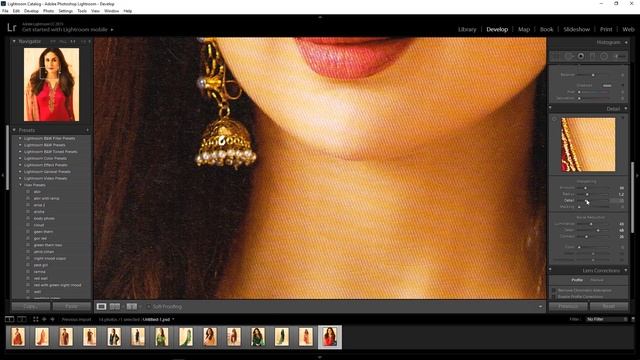Toggle the Soft Proofing checkbox

click(149, 307)
